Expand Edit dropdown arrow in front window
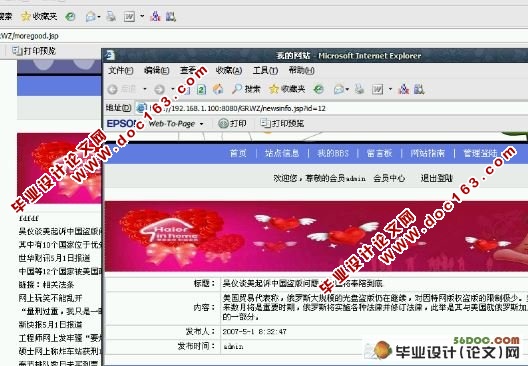528x366 pixels. tap(390, 90)
